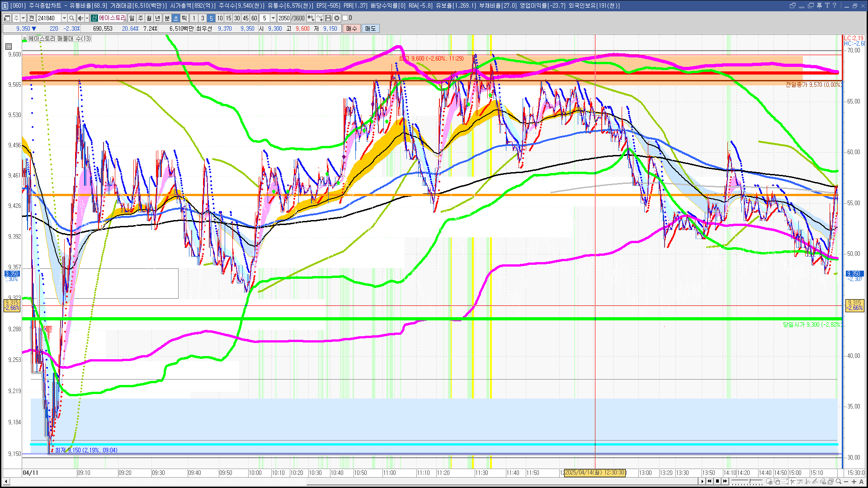Select the 일 (daily) chart period toggle
Viewport: 868px width, 488px height.
[132, 18]
